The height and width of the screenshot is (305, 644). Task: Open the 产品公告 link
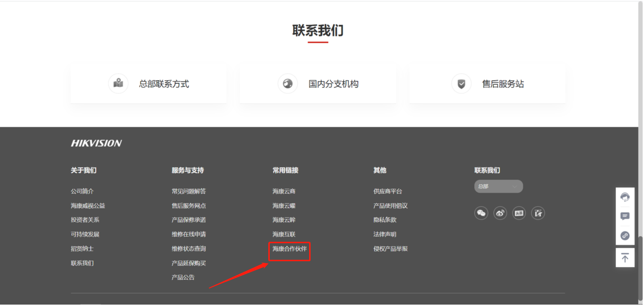tap(183, 277)
